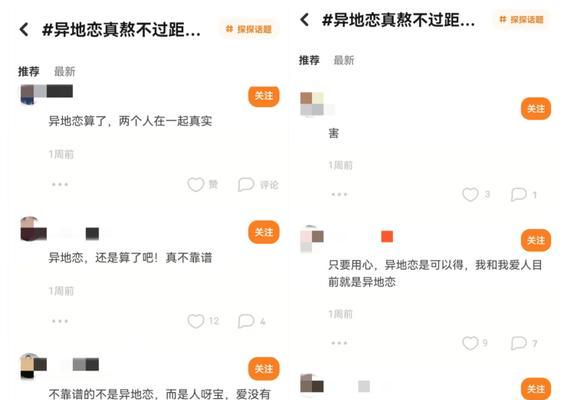
Task: Open comments on '异地恋算了，两个人在一起真实' post
Action: [x=246, y=184]
